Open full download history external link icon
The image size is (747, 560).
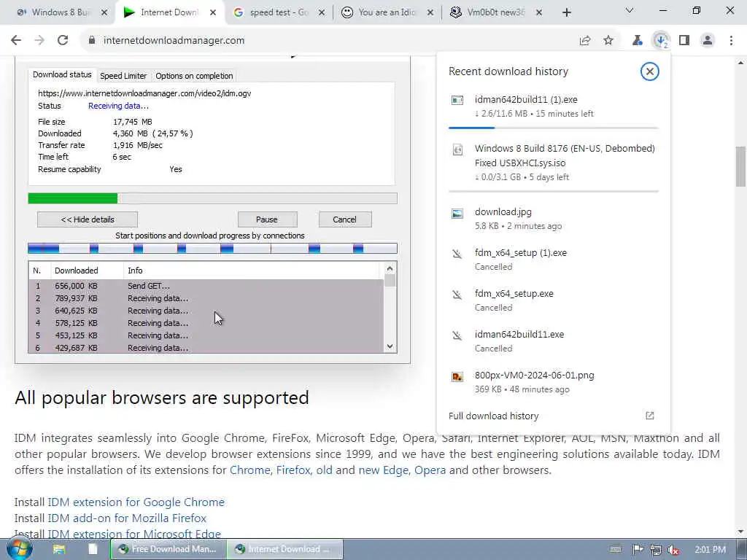pyautogui.click(x=650, y=416)
